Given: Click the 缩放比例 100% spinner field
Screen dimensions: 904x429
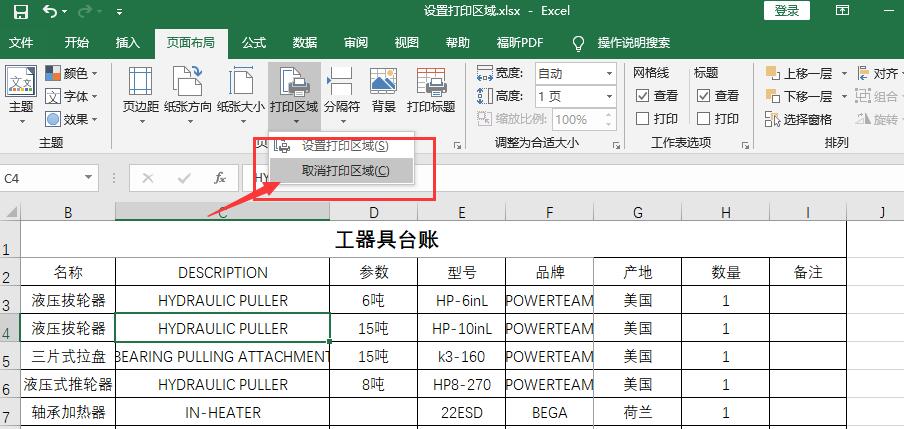Looking at the screenshot, I should 584,119.
